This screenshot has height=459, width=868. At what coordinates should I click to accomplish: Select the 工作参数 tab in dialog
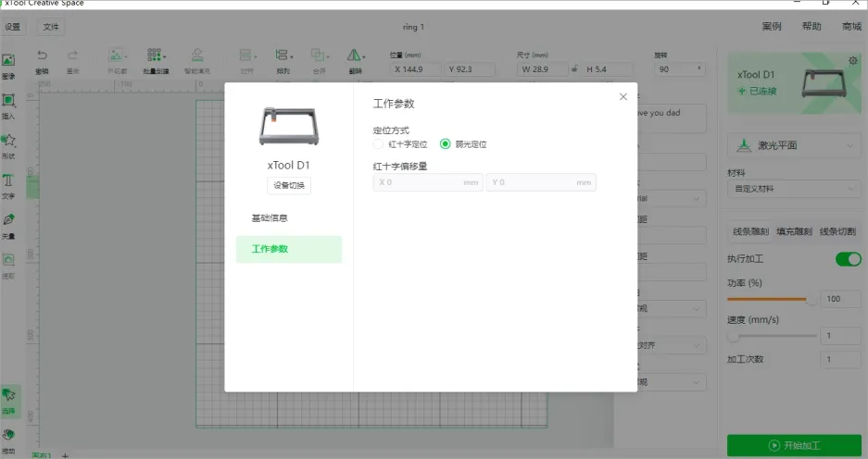pyautogui.click(x=289, y=249)
